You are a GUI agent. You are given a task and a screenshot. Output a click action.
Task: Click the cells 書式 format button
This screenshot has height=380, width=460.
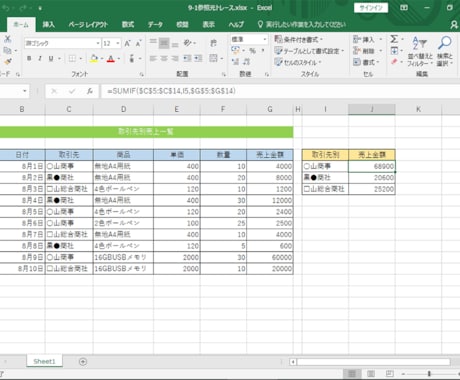point(366,62)
